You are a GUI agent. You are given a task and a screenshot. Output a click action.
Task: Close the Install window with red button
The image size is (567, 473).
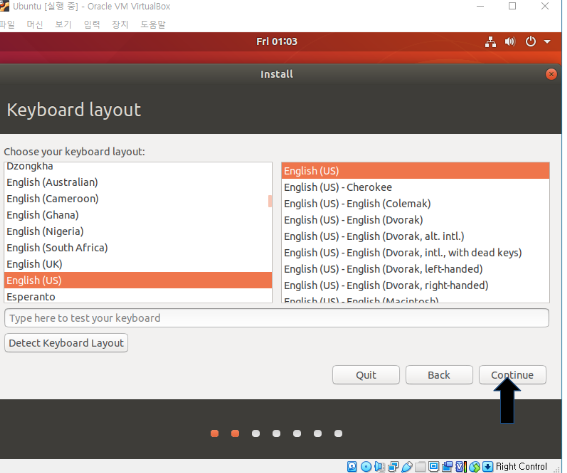(x=551, y=74)
